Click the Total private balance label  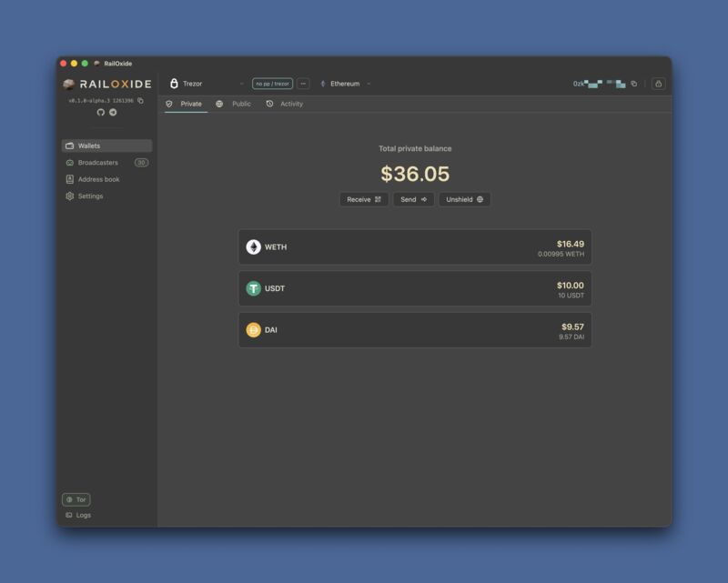coord(415,148)
